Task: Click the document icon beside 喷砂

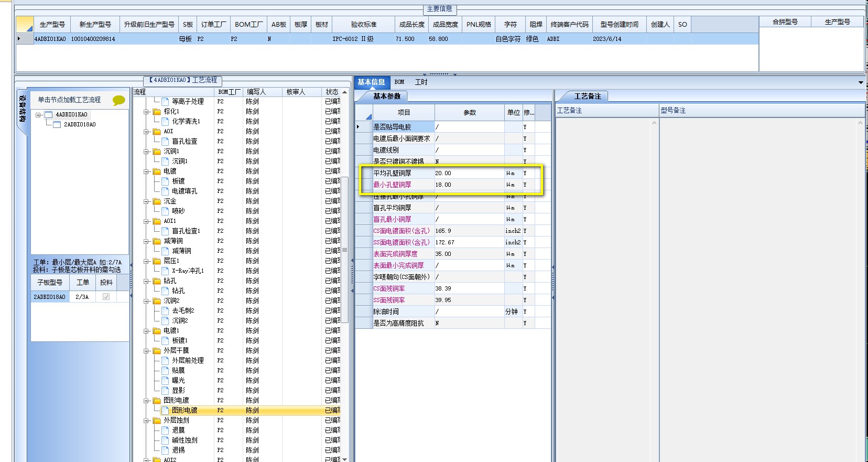Action: pyautogui.click(x=165, y=211)
